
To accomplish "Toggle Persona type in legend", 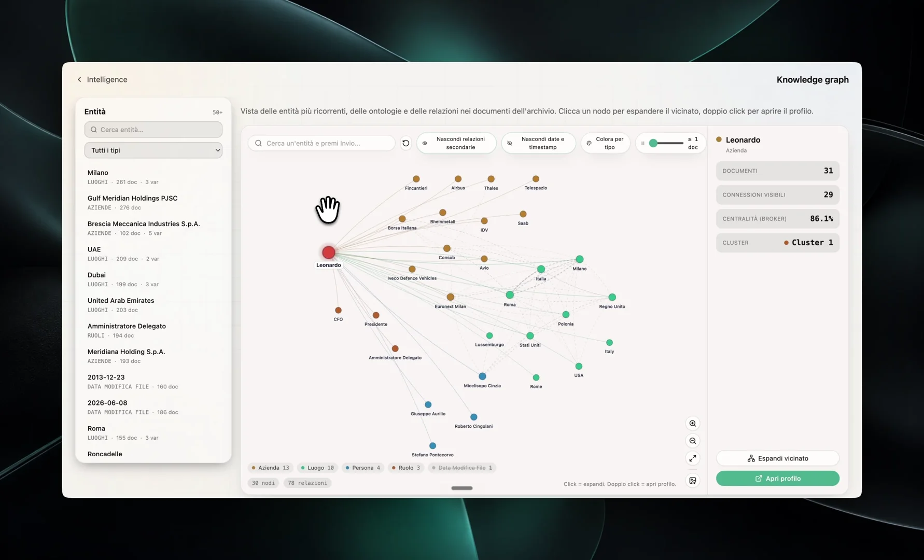I will (x=363, y=468).
